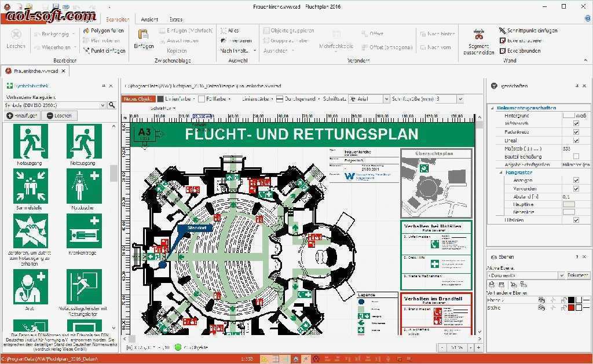Click the Einfügen paste icon
Image resolution: width=593 pixels, height=364 pixels.
click(x=142, y=36)
